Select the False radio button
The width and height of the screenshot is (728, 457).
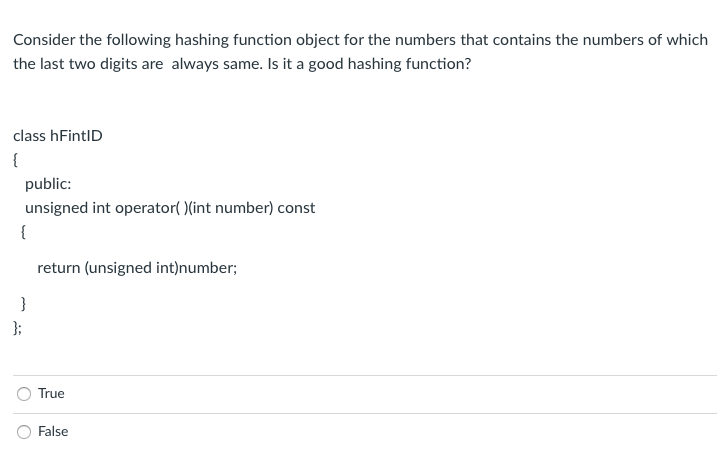point(24,432)
